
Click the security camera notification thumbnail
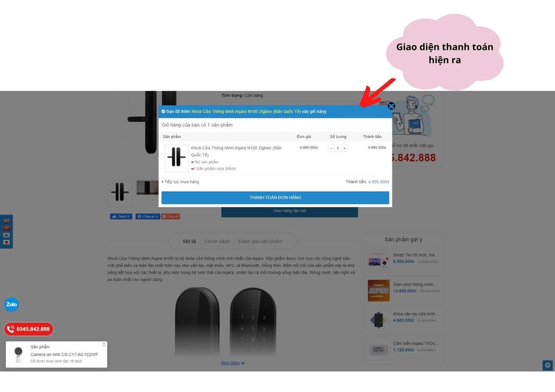coord(18,355)
